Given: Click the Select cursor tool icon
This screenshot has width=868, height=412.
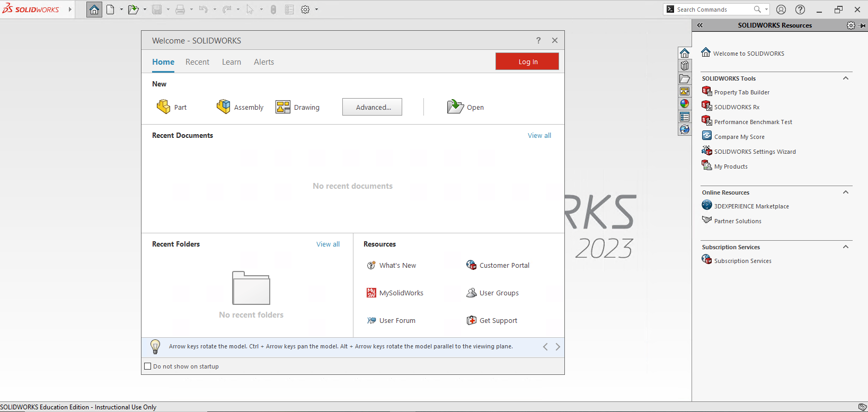Looking at the screenshot, I should coord(250,10).
